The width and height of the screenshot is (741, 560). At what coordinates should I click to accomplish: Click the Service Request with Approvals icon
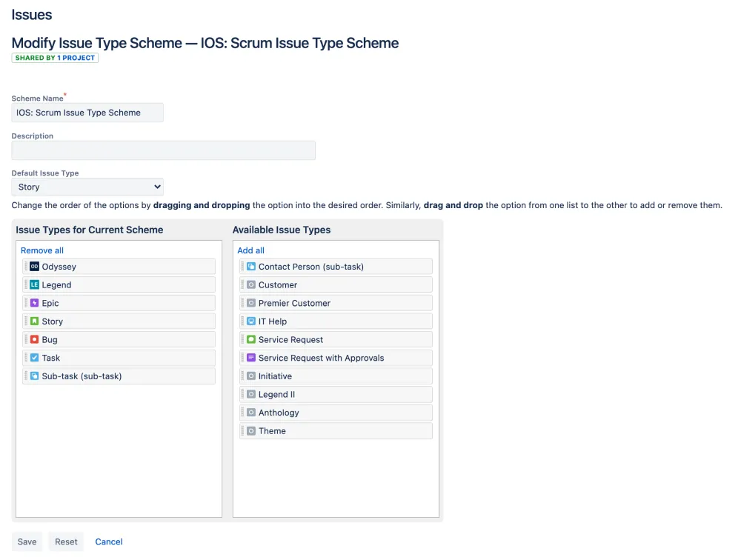(251, 358)
